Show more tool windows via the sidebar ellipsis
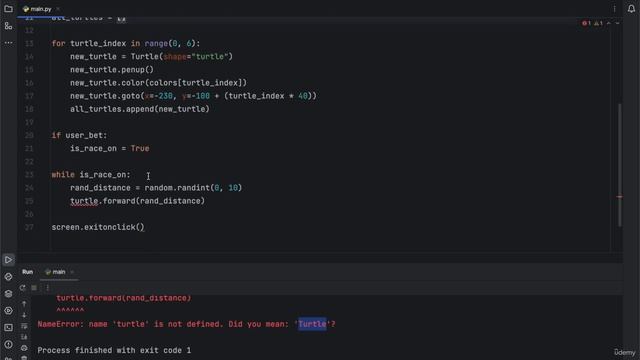This screenshot has width=640, height=360. point(8,42)
